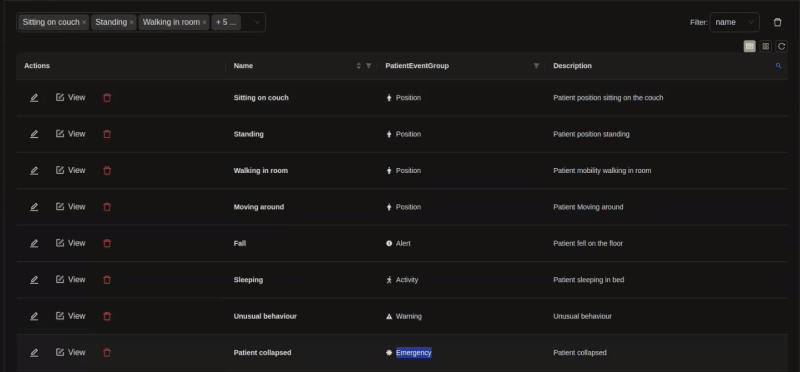This screenshot has height=372, width=800.
Task: Switch to grid card view
Action: (x=765, y=46)
